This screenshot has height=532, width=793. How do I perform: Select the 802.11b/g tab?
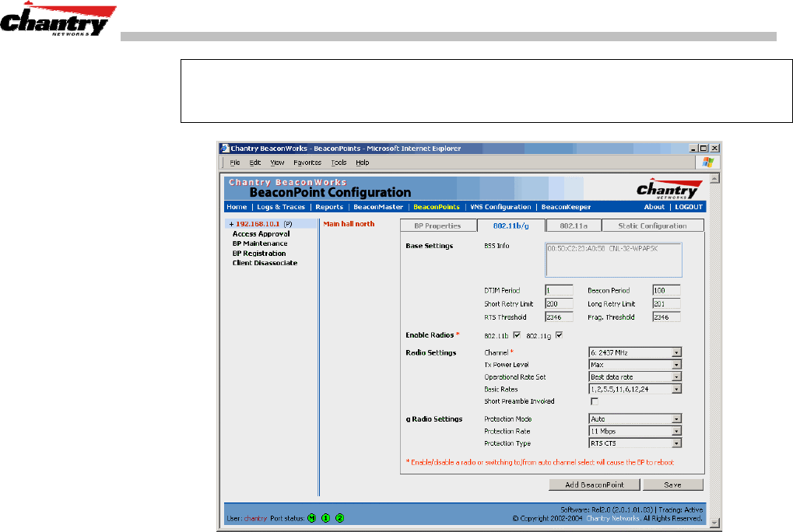[x=511, y=226]
